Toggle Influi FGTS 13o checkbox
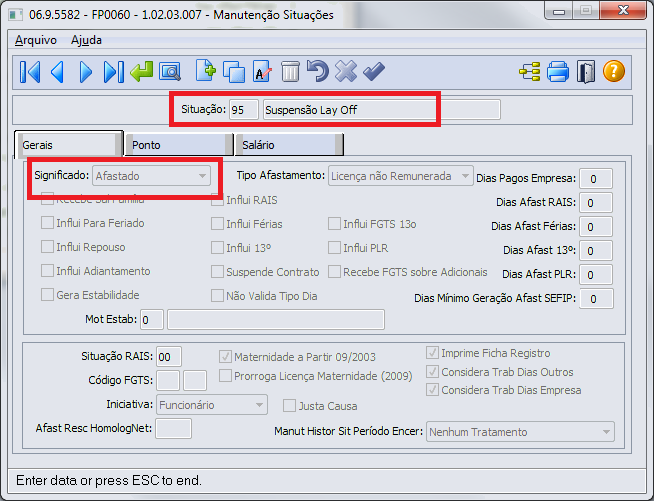 coord(334,224)
